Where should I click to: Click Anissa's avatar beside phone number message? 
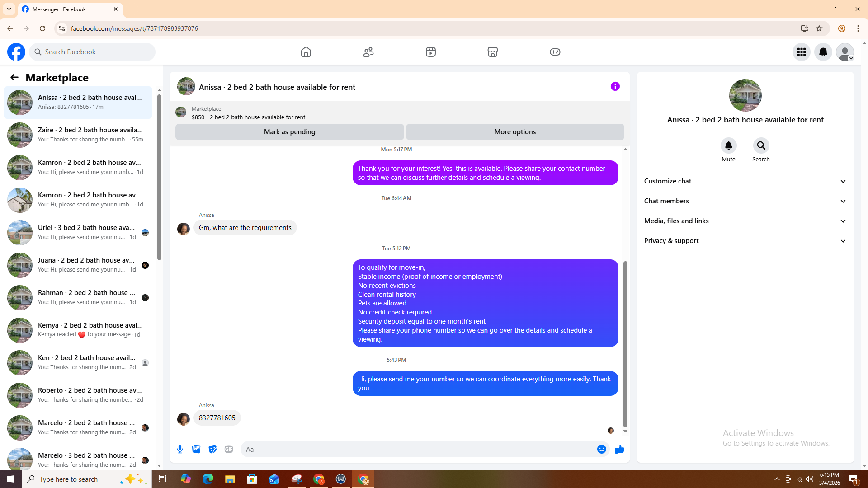(184, 419)
